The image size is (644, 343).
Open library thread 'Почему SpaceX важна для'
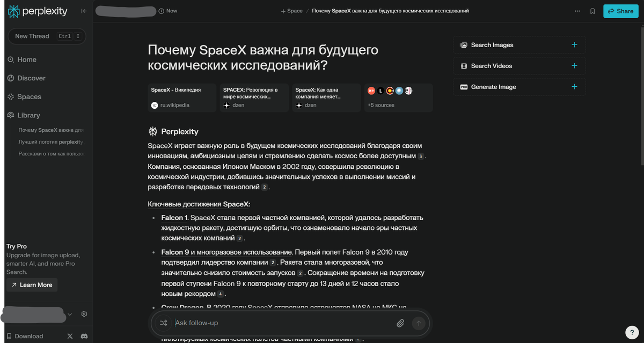point(51,130)
